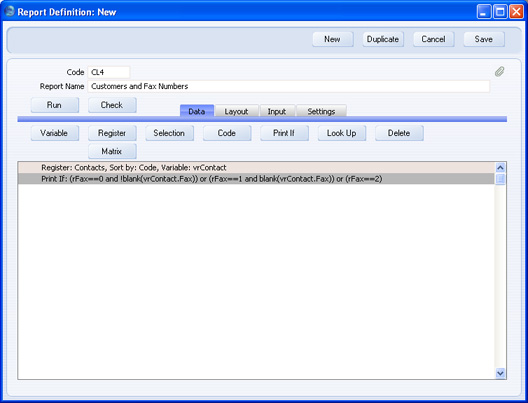Click the Print If button

pyautogui.click(x=284, y=133)
